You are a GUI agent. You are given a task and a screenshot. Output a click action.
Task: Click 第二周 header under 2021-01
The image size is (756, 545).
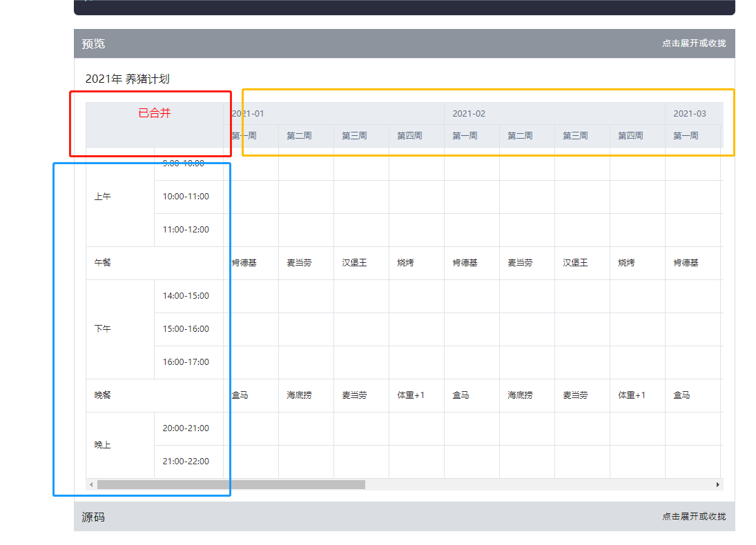306,136
